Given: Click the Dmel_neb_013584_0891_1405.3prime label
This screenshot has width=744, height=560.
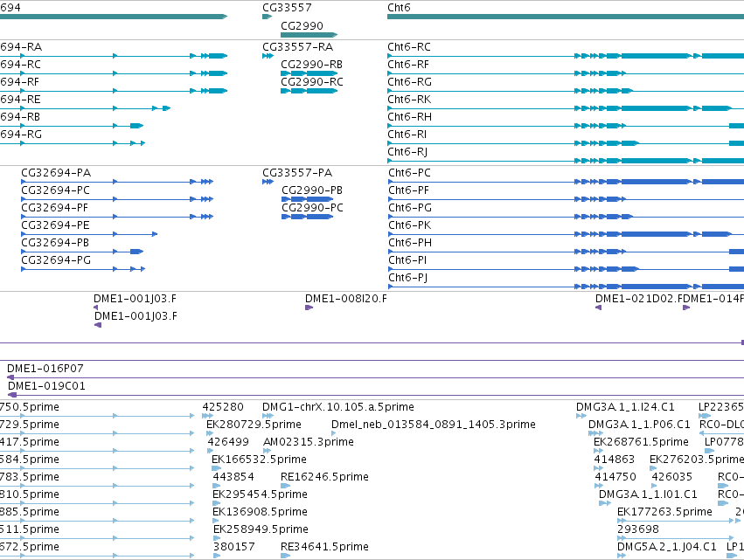Looking at the screenshot, I should (434, 425).
